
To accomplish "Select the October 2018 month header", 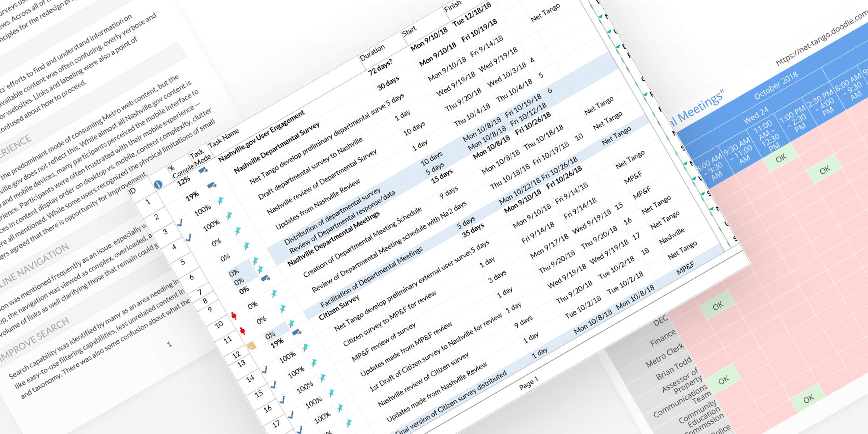I will coord(775,85).
